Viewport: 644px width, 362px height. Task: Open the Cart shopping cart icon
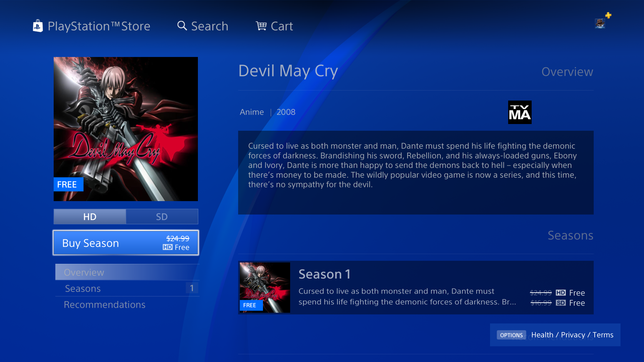coord(261,26)
